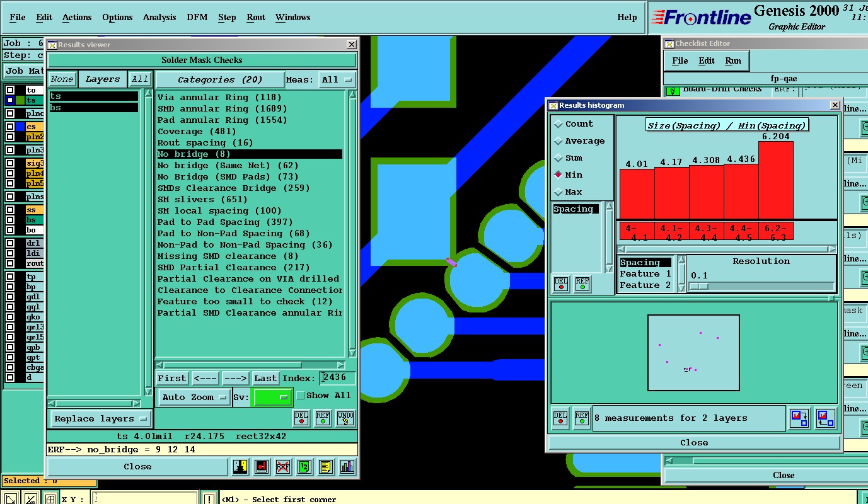Click the exclamation mark status icon
Screen dimensions: 868x504
pyautogui.click(x=209, y=498)
